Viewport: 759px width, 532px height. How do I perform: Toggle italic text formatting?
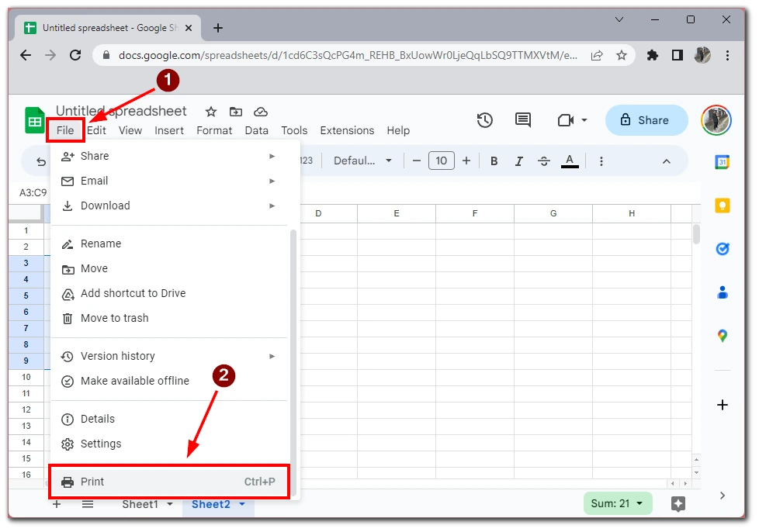tap(518, 161)
